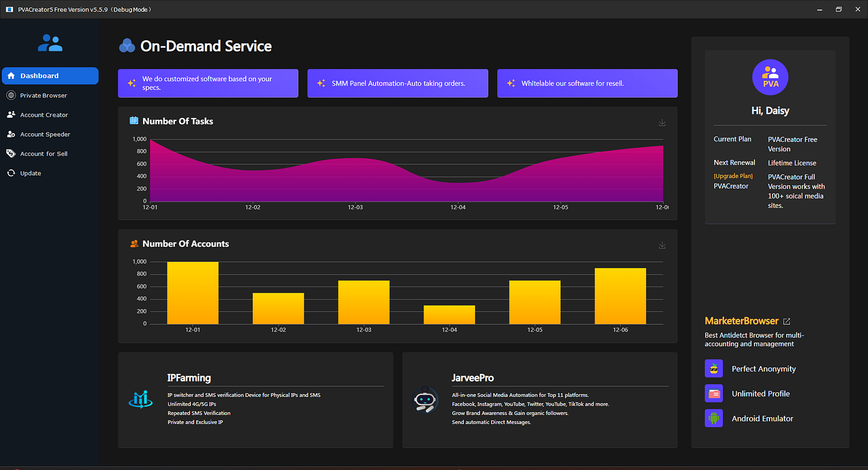Click SMM Panel Automation banner

coord(397,83)
